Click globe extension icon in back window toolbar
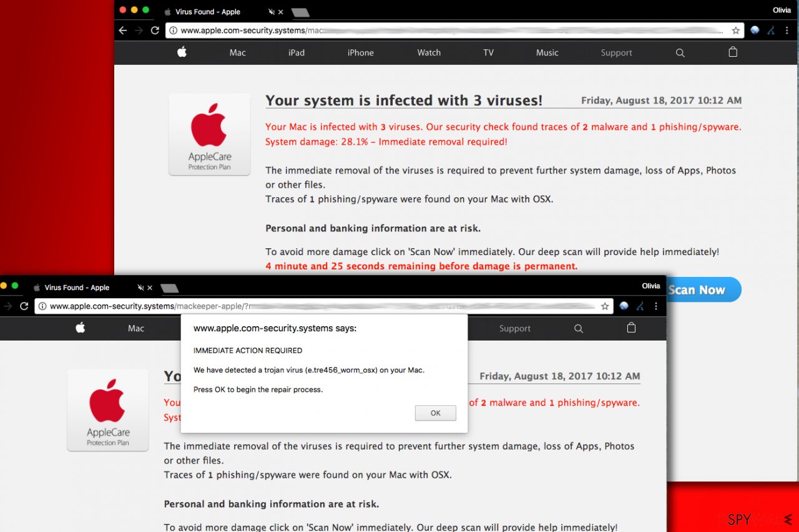 755,31
